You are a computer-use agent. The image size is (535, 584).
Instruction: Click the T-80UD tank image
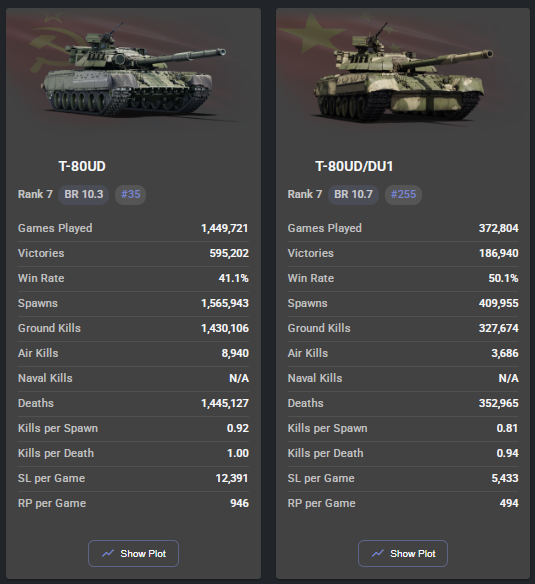click(x=133, y=71)
